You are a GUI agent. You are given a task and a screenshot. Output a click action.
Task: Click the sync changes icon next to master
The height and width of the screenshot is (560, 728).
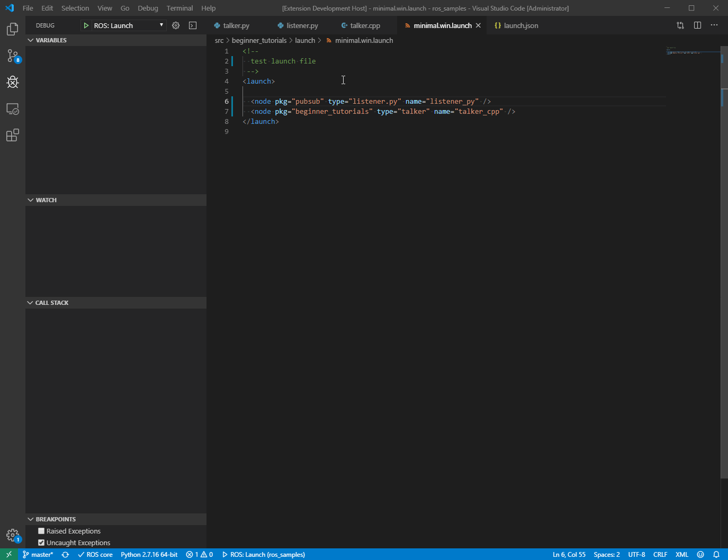tap(65, 554)
